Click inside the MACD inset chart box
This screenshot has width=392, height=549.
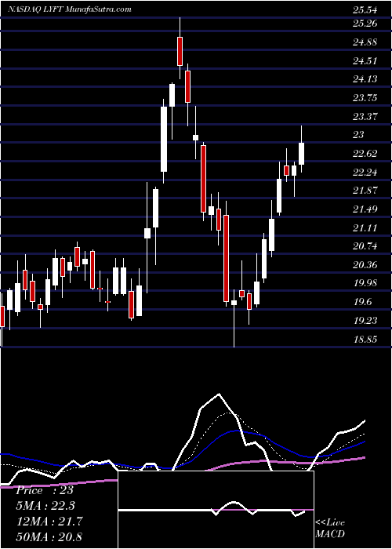point(216,509)
